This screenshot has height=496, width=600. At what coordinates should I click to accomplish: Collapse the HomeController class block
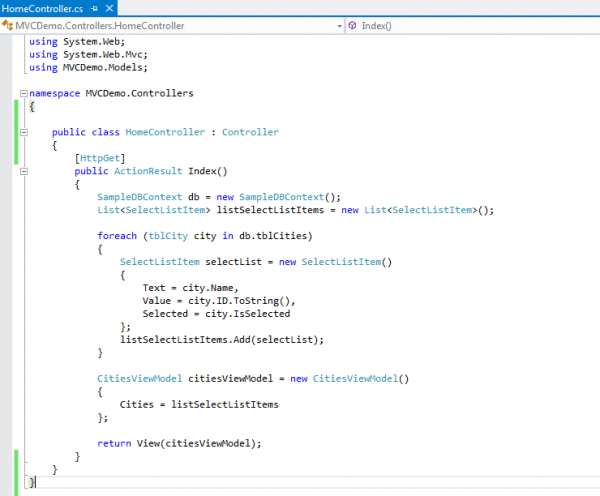pos(24,132)
